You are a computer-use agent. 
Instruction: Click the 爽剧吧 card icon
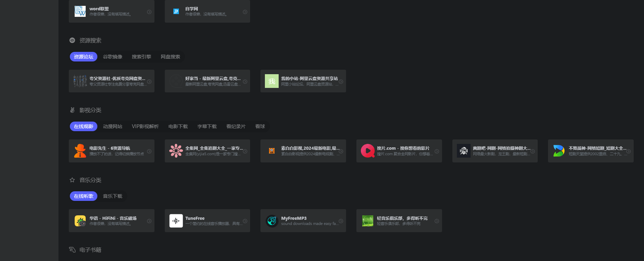tap(463, 151)
